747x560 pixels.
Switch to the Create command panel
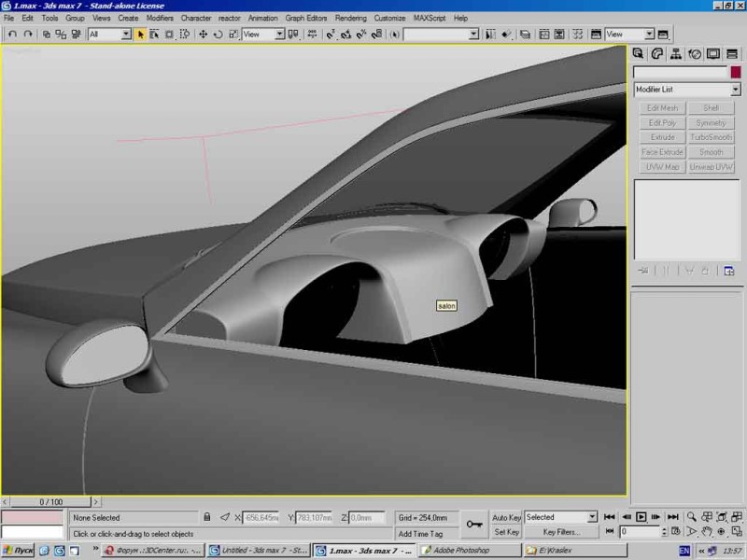[x=639, y=54]
